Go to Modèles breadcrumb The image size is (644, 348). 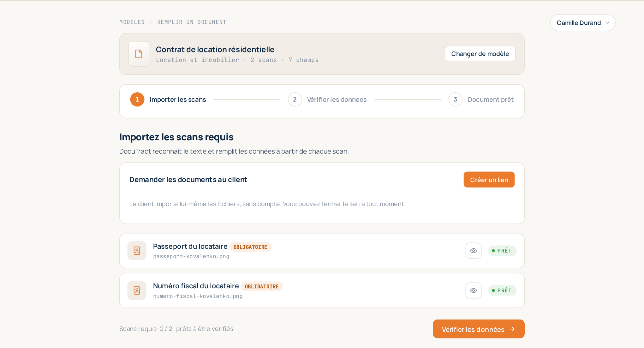point(132,22)
